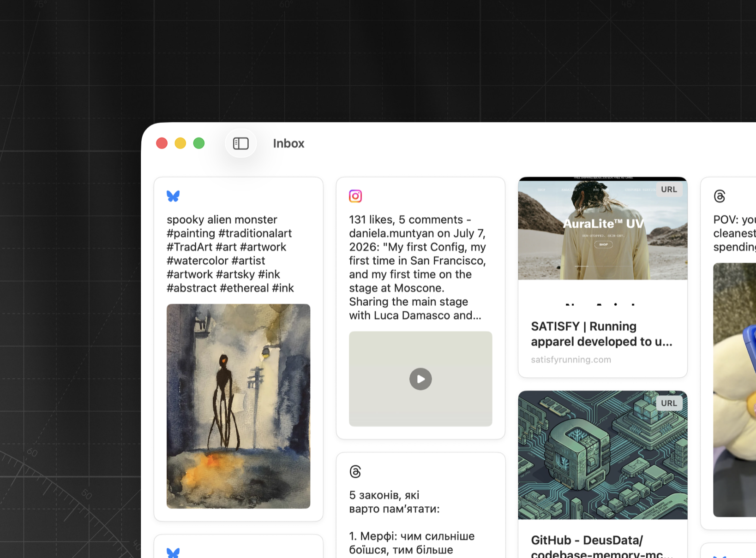Click the POV post text
Image resolution: width=756 pixels, height=558 pixels.
point(734,233)
